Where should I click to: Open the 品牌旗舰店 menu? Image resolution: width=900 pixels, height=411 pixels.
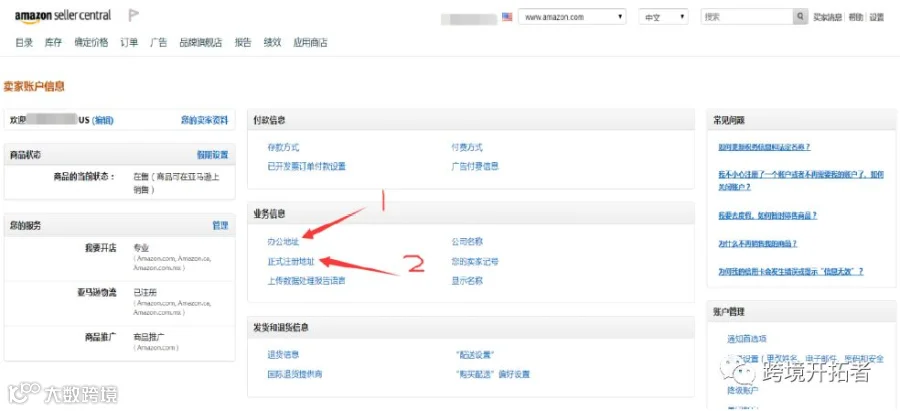200,42
